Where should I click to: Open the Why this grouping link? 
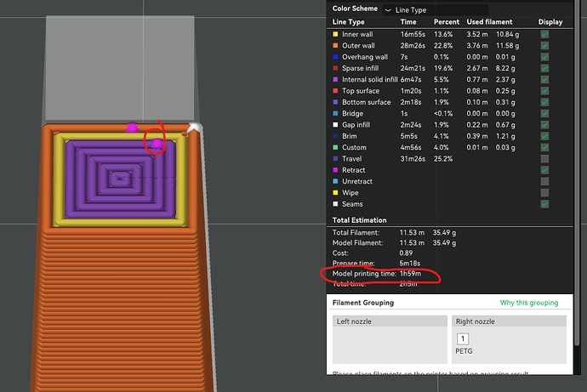tap(529, 303)
